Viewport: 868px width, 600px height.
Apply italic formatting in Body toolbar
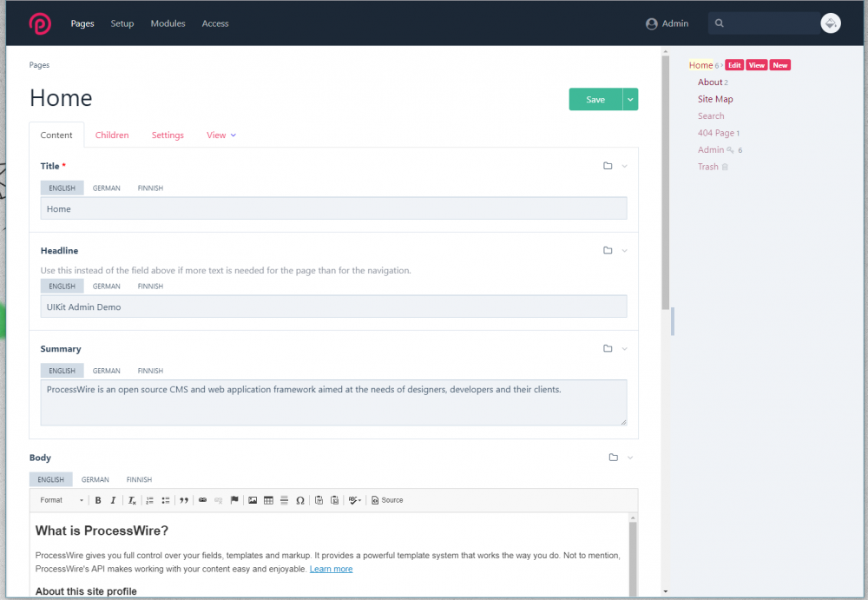tap(113, 500)
